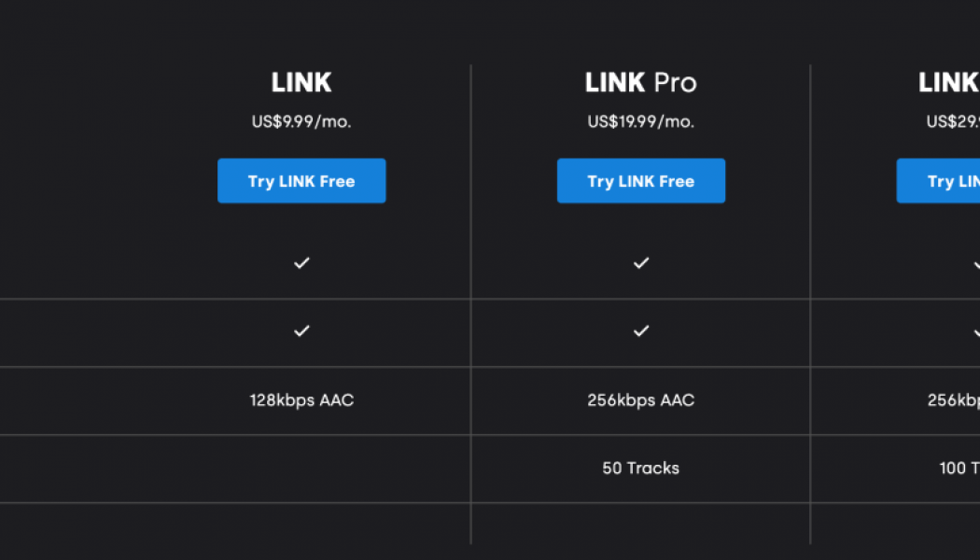Click the checkmark in LINK Pro's first feature row
Image resolution: width=980 pixels, height=560 pixels.
(x=641, y=263)
